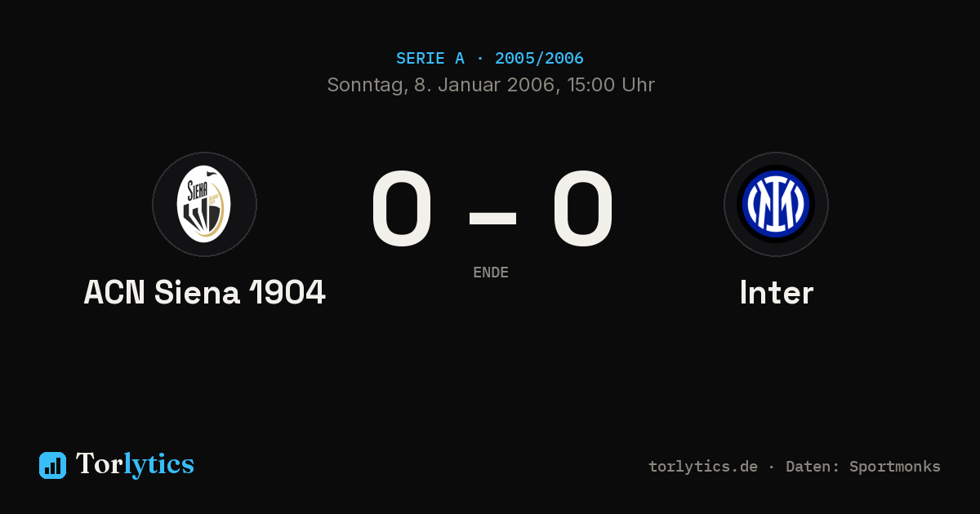The height and width of the screenshot is (514, 980).
Task: Click the home team score zero
Action: 401,210
